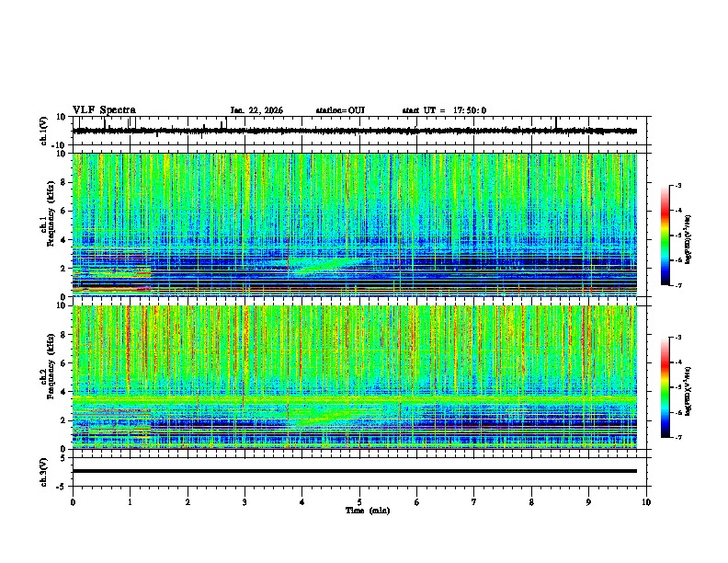728x563 pixels.
Task: Click the "-7" label on ch.2 colorbar
Action: [678, 437]
